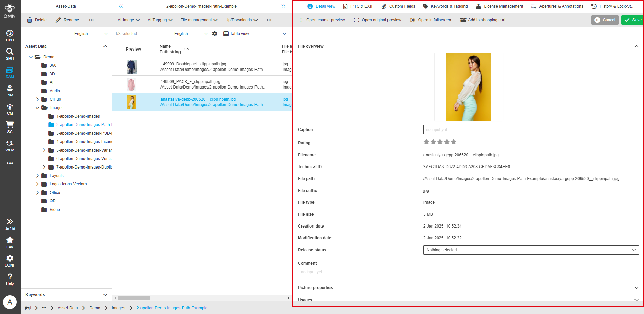Collapse the Images folder tree
The width and height of the screenshot is (644, 314).
click(37, 107)
